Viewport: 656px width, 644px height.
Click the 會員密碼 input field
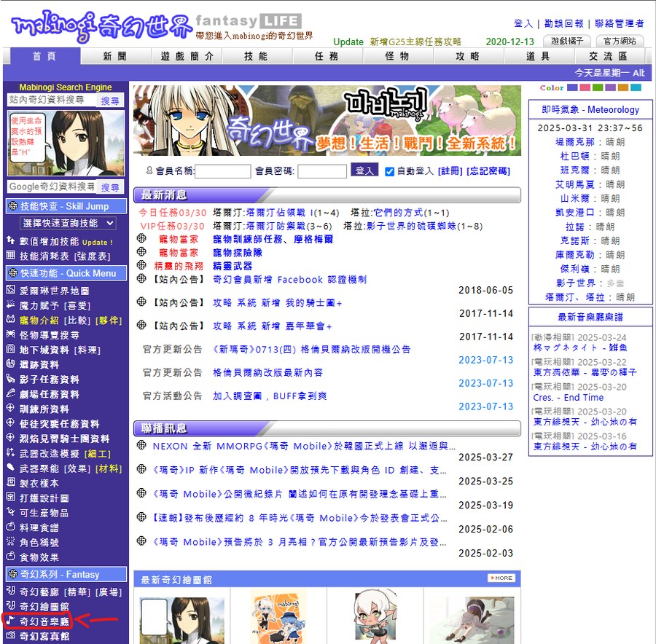[322, 171]
